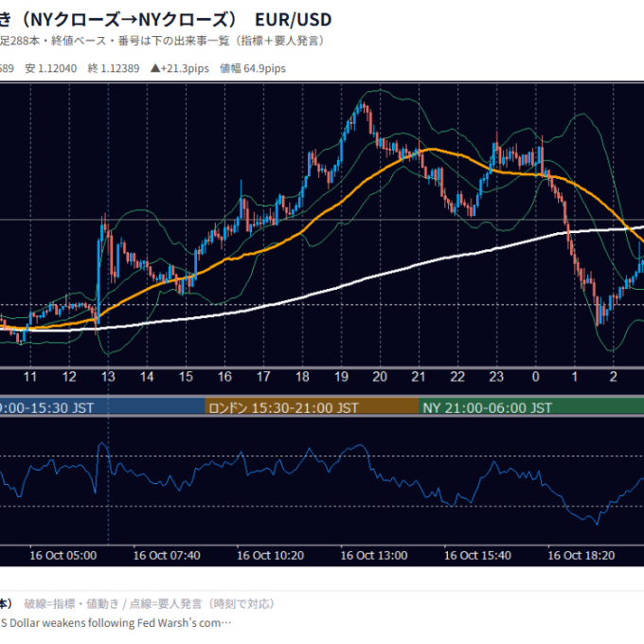Select the blue 00-15:30 JST session band

(102, 407)
